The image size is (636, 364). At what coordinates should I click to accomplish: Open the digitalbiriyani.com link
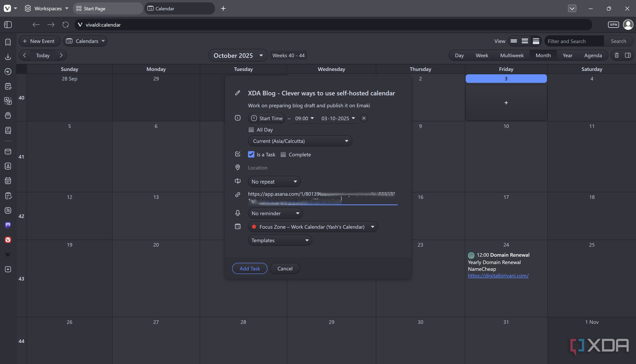click(x=498, y=276)
